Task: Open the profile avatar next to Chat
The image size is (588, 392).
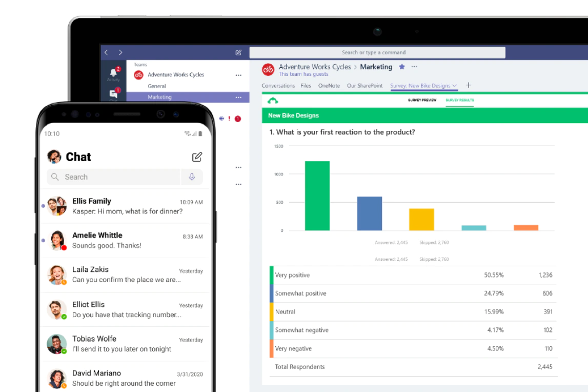Action: [x=54, y=156]
